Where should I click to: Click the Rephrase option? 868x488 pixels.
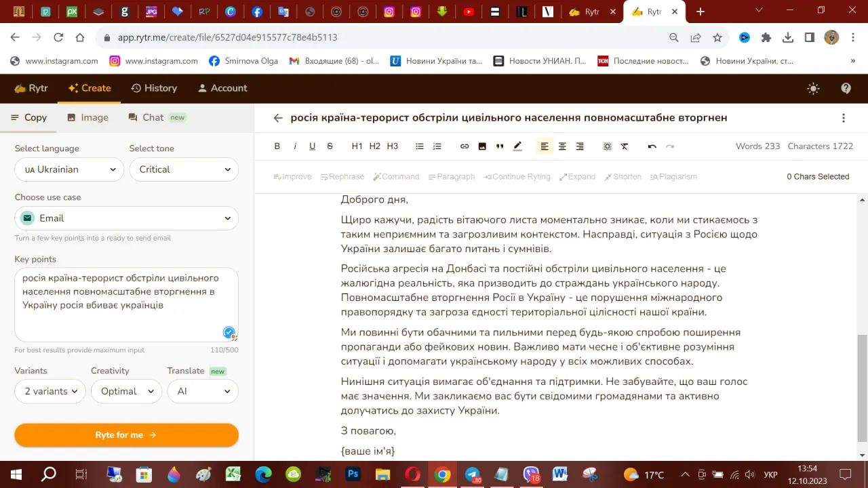(342, 176)
